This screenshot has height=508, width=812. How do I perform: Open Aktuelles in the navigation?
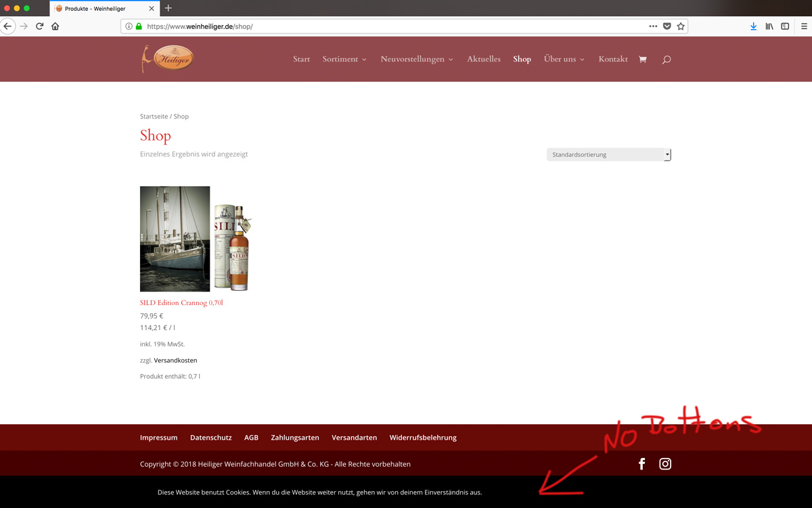pos(484,59)
